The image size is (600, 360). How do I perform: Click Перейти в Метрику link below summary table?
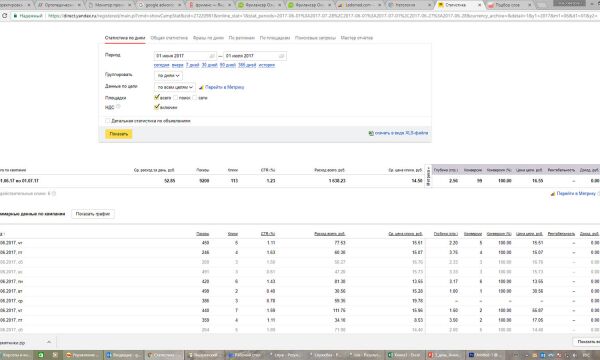(x=576, y=194)
